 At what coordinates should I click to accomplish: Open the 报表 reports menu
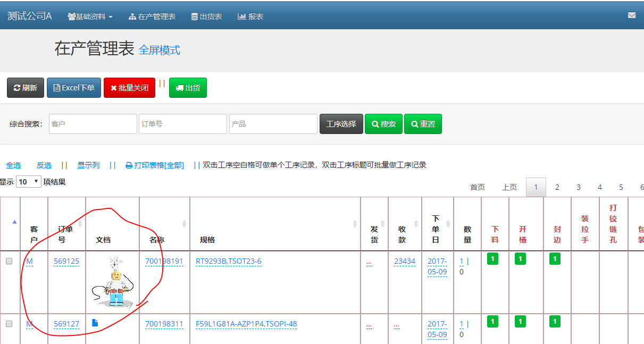[x=250, y=16]
